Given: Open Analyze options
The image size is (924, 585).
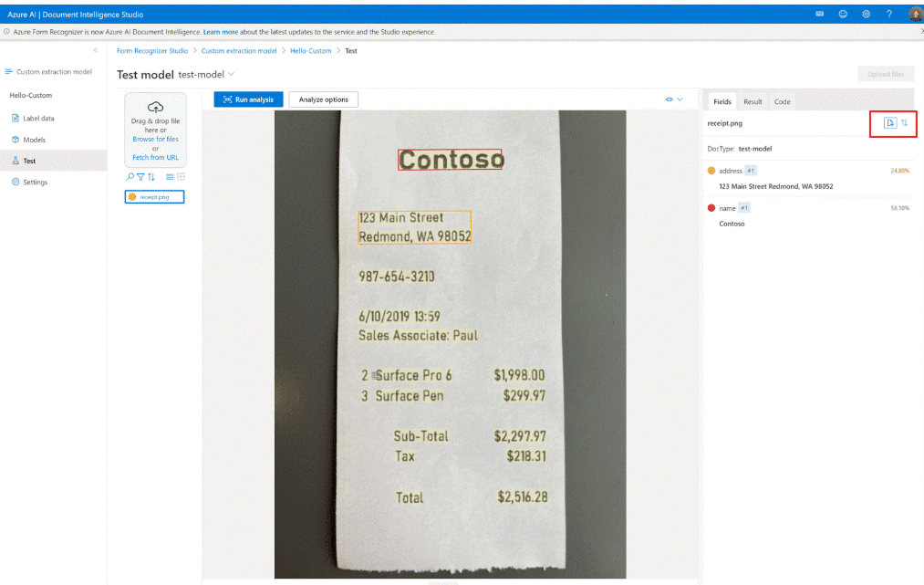Looking at the screenshot, I should click(323, 99).
